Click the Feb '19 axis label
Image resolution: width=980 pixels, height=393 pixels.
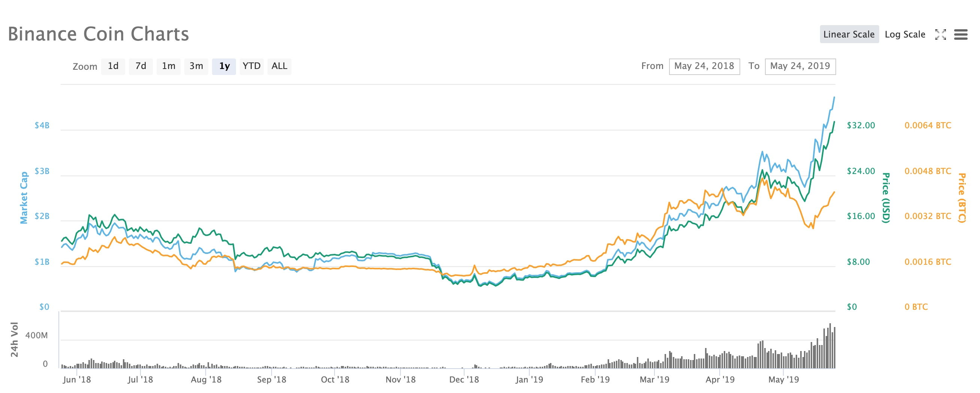(x=595, y=379)
